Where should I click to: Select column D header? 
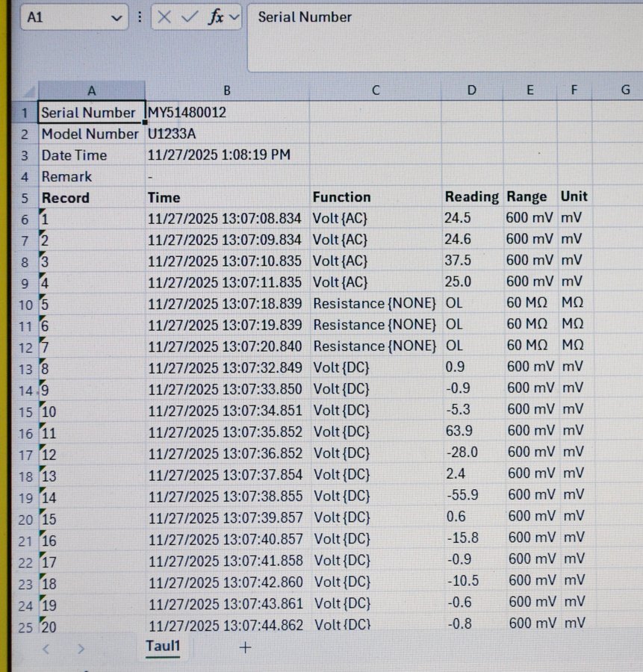tap(471, 90)
